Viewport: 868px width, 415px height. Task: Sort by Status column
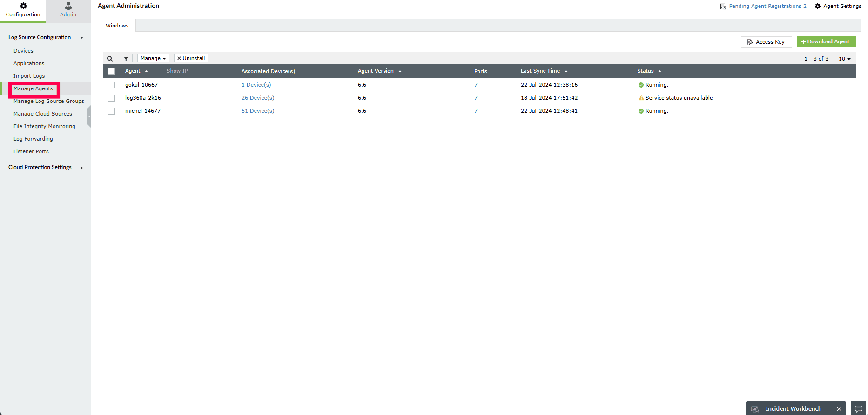click(649, 71)
